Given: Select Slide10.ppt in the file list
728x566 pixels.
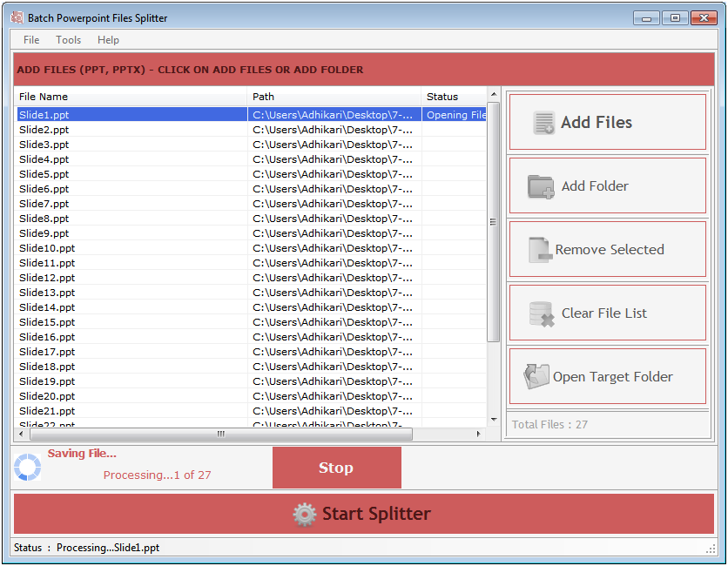Looking at the screenshot, I should pyautogui.click(x=47, y=248).
